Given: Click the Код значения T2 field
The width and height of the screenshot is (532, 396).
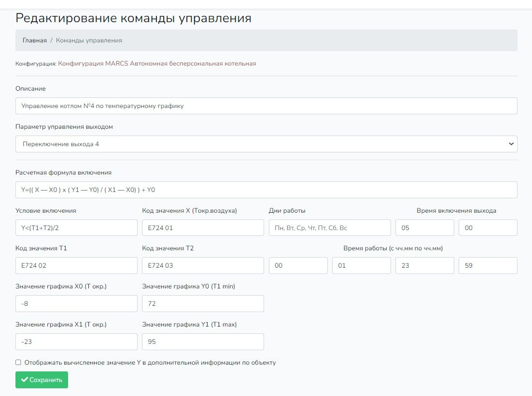Looking at the screenshot, I should coord(203,265).
